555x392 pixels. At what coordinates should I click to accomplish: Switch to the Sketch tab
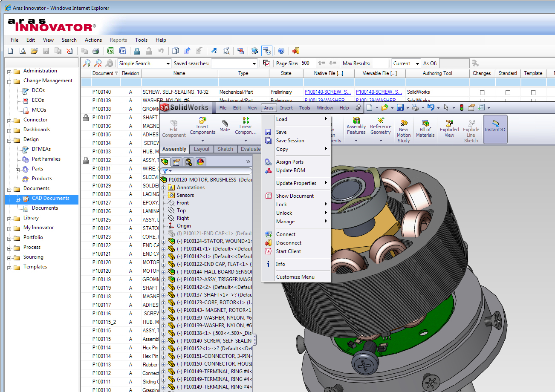click(x=225, y=149)
